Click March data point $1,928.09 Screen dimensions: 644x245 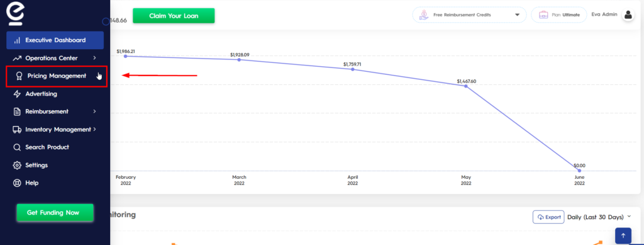pyautogui.click(x=239, y=60)
